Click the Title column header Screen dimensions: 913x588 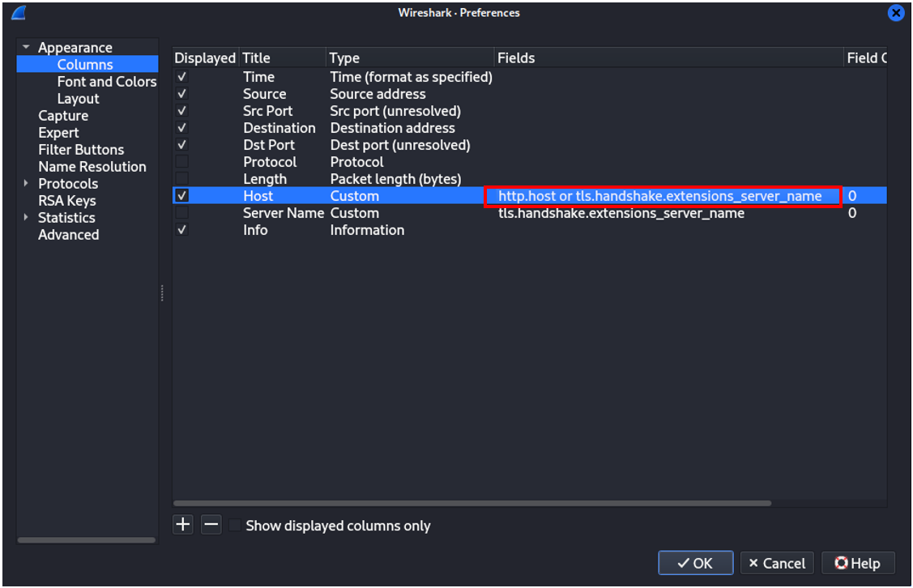282,58
